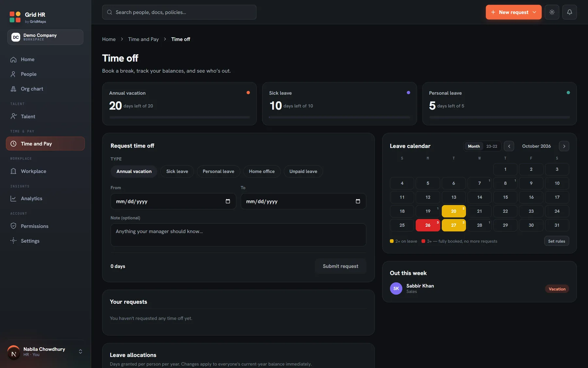Click the Note optional text area
The width and height of the screenshot is (588, 368).
tap(238, 235)
